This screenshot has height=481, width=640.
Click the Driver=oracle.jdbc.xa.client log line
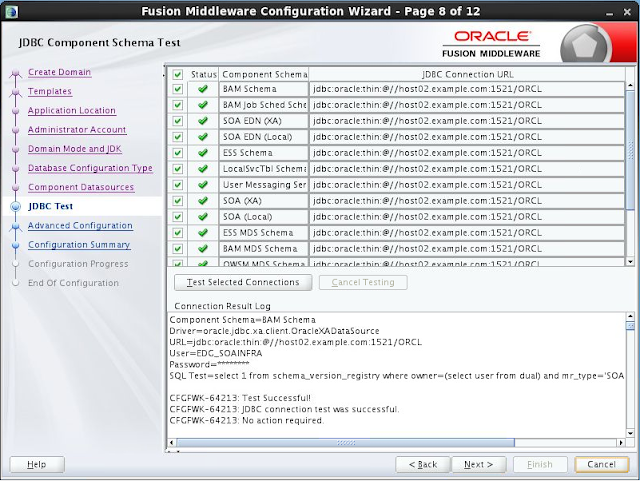[274, 331]
